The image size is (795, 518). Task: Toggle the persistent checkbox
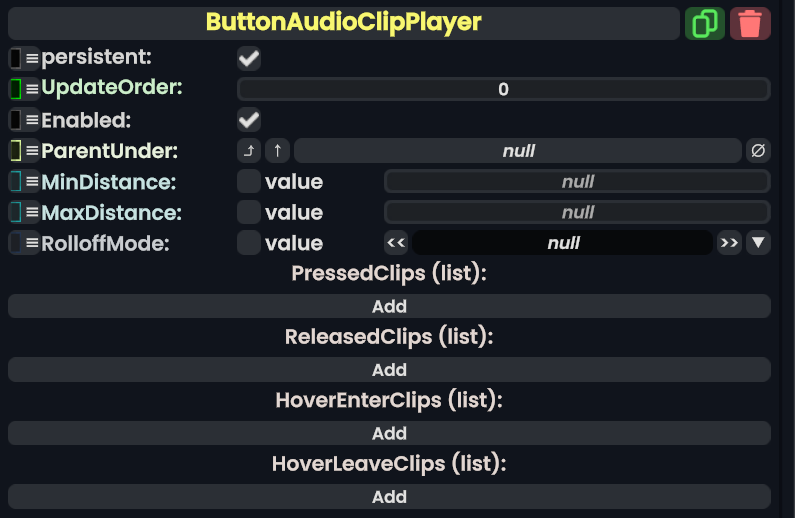point(249,59)
